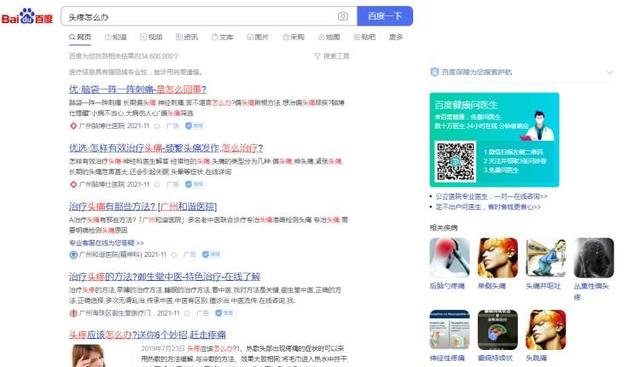Click the shield icon beside 百度保障
Screen dimensions: 640x367
click(434, 72)
